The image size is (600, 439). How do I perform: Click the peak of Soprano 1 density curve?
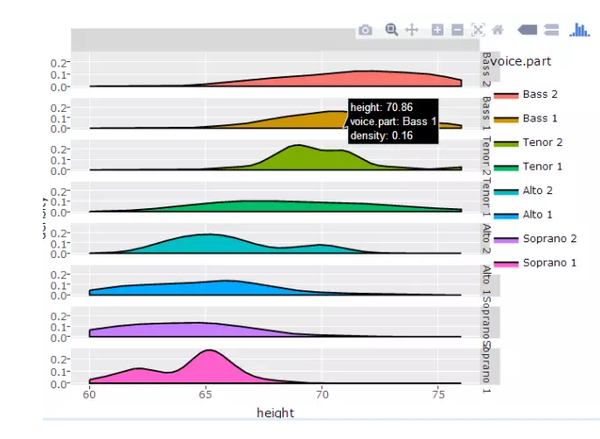pos(209,350)
